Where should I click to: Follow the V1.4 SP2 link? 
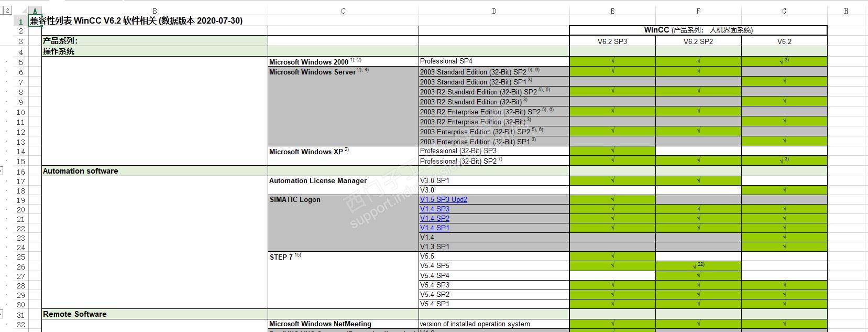(434, 218)
